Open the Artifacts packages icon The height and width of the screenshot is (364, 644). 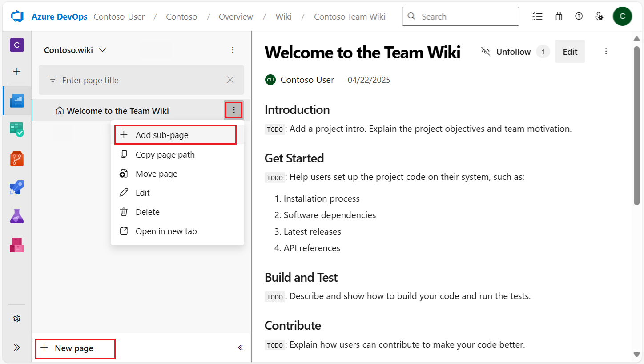pyautogui.click(x=16, y=245)
